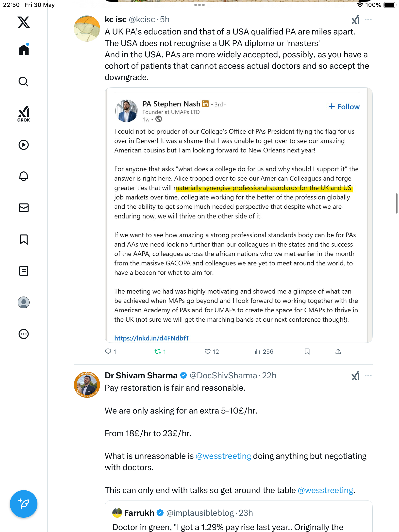
Task: Open Grok from the sidebar
Action: (x=24, y=114)
